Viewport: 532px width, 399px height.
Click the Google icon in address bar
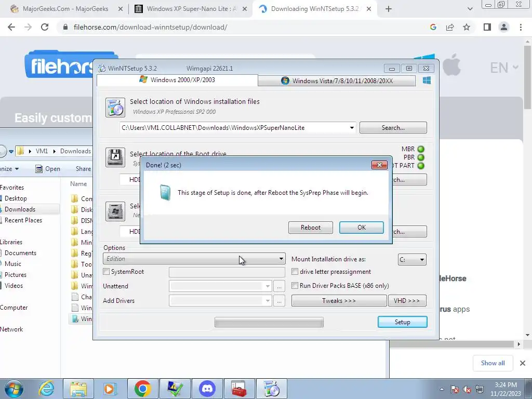point(433,27)
